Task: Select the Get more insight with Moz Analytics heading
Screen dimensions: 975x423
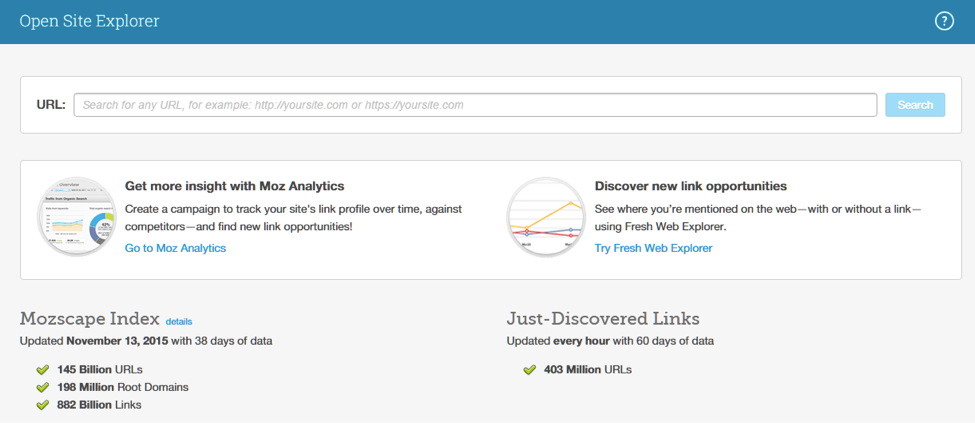Action: pyautogui.click(x=234, y=186)
